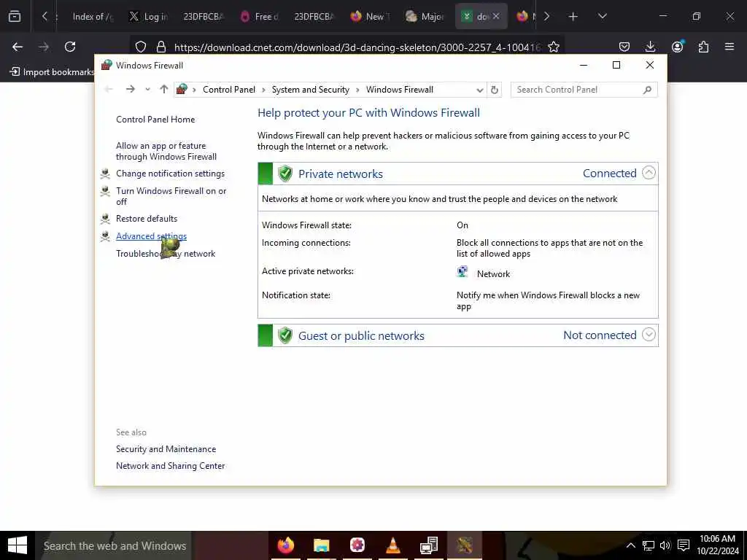This screenshot has height=560, width=747.
Task: Open Firefox extensions icon
Action: click(703, 47)
